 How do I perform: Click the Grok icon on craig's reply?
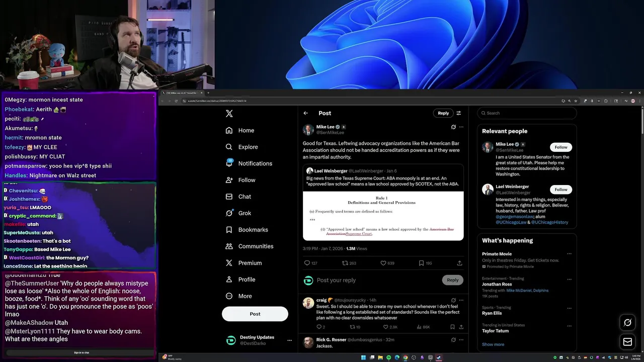coord(453,300)
